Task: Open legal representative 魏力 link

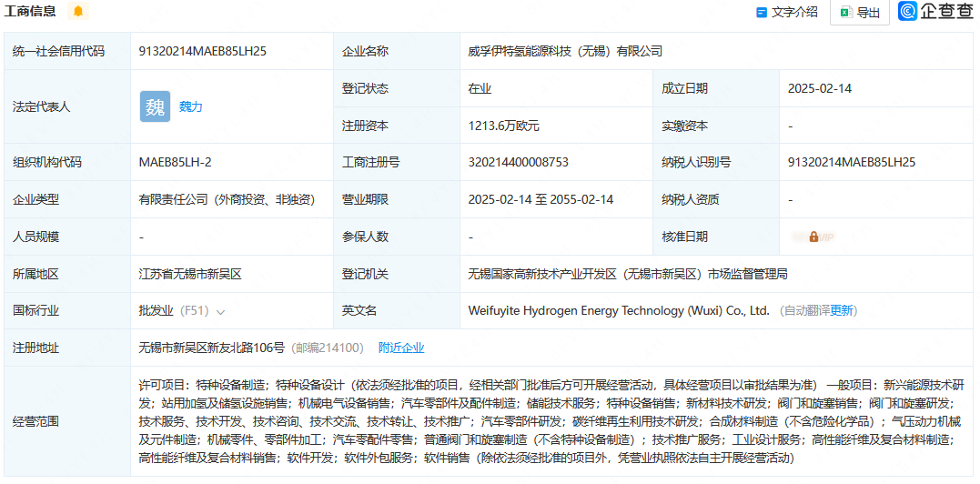Action: pyautogui.click(x=190, y=106)
